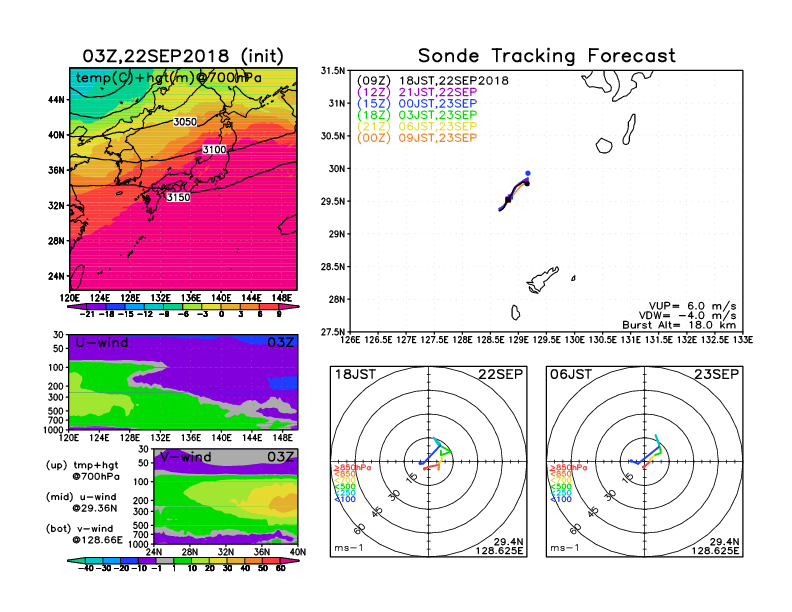Click "≥850hPa" level label in the 18JST hodograph
This screenshot has height=612, width=792.
pos(353,468)
